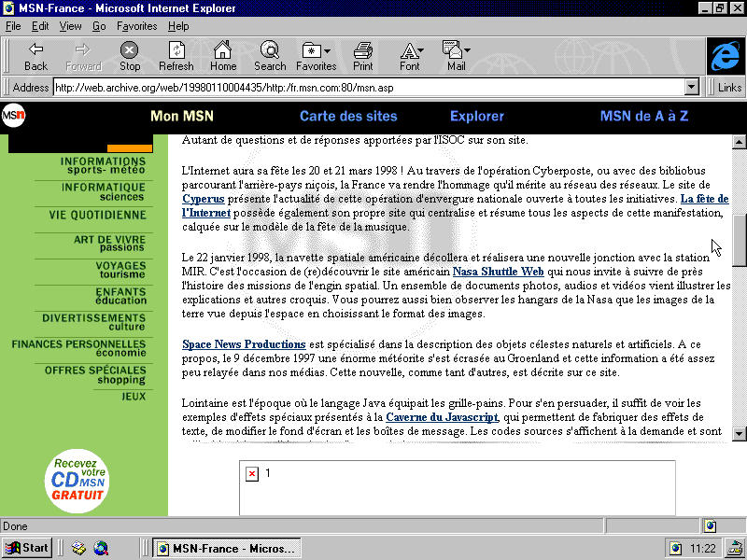Follow the Caverne du Javascript link
747x560 pixels.
(x=442, y=417)
